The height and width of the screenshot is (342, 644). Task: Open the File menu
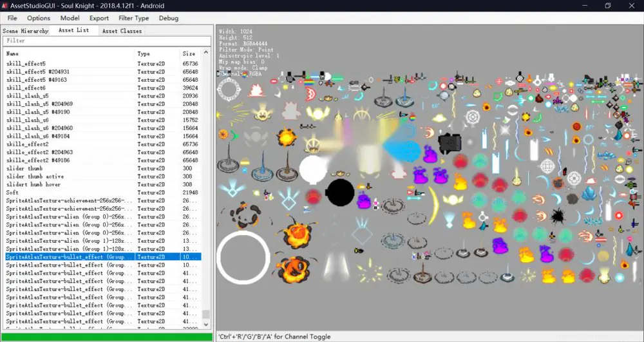tap(12, 18)
